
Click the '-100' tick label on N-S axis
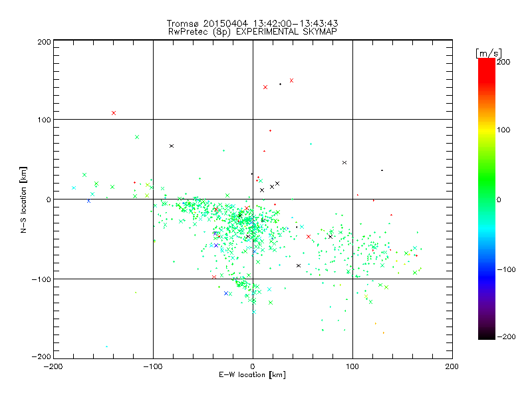41,279
